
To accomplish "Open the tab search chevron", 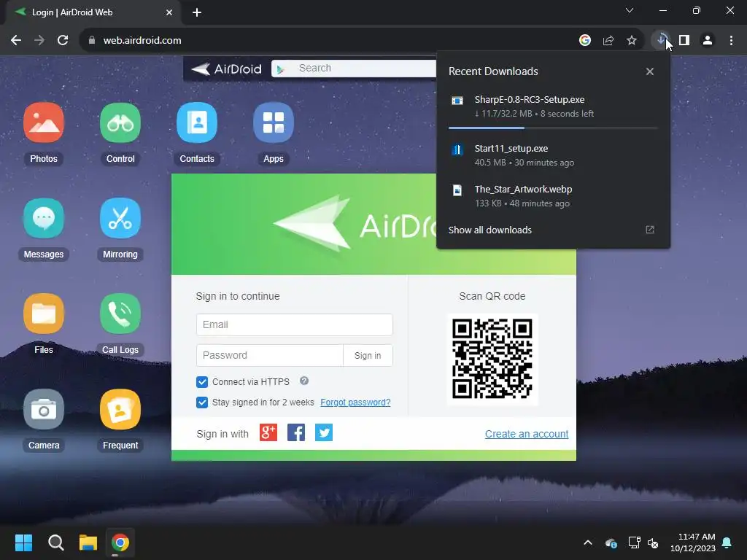I will click(x=630, y=10).
